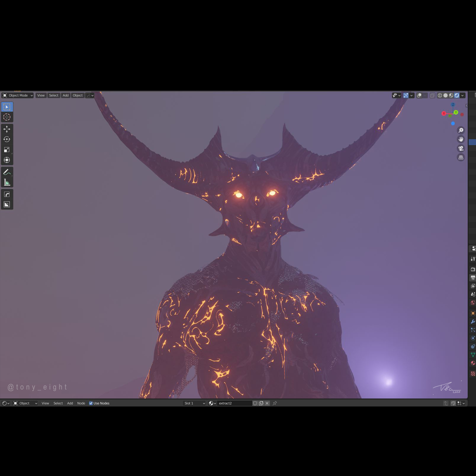Switch perspective/orthographic with the grid icon

pos(461,157)
